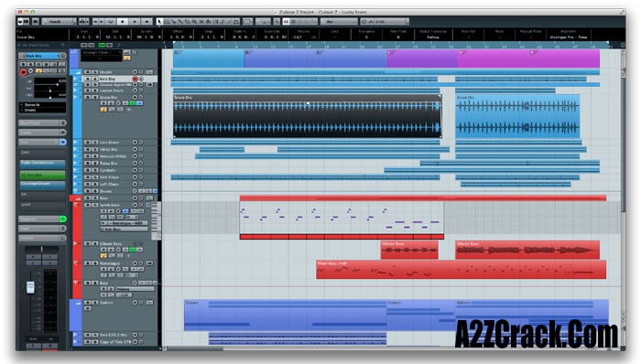Toggle green Read automation on Snare Dry
The height and width of the screenshot is (364, 641).
133,103
